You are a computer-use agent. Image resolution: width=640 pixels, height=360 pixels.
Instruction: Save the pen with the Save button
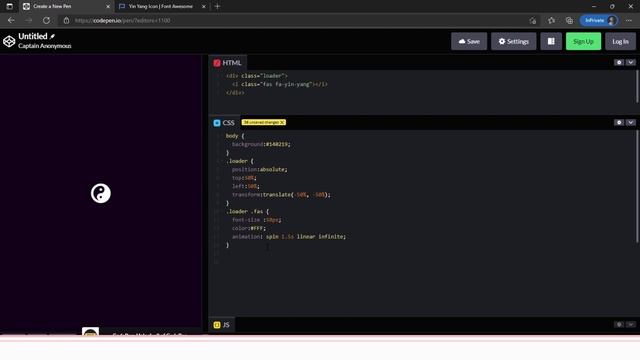coord(469,41)
